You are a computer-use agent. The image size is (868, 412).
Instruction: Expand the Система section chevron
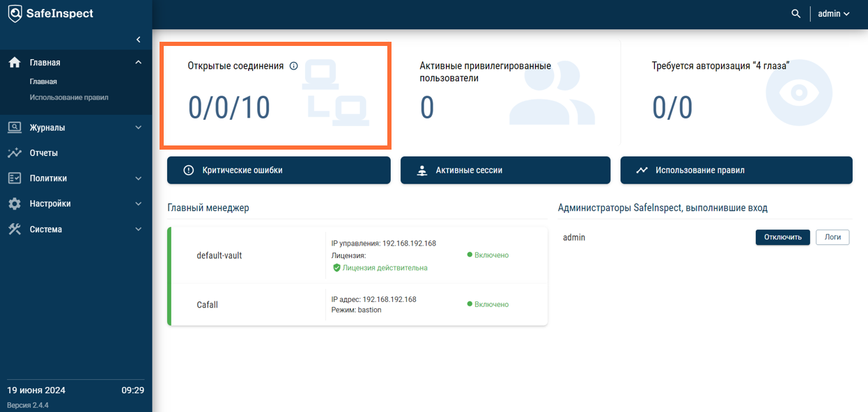[x=138, y=229]
